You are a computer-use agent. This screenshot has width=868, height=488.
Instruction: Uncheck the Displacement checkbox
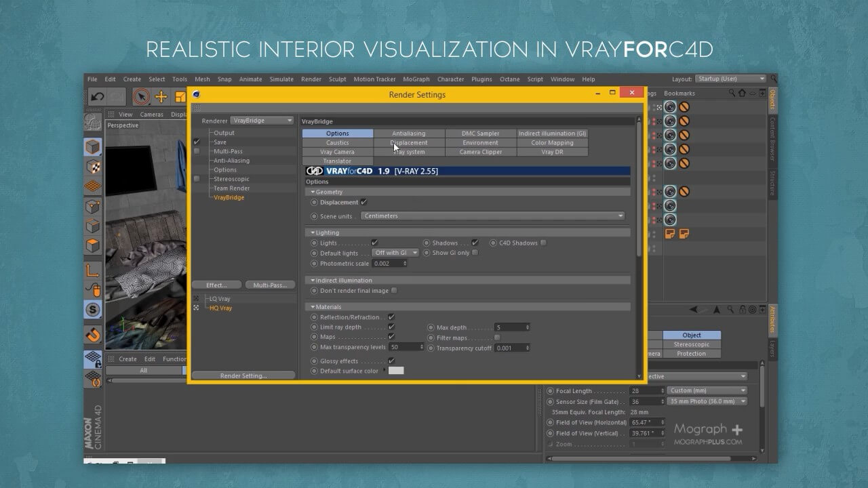364,202
